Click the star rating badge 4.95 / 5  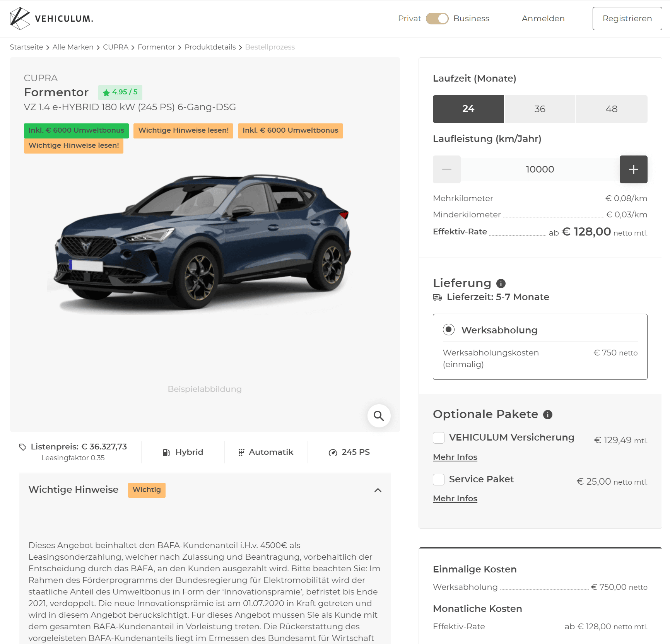click(x=120, y=92)
